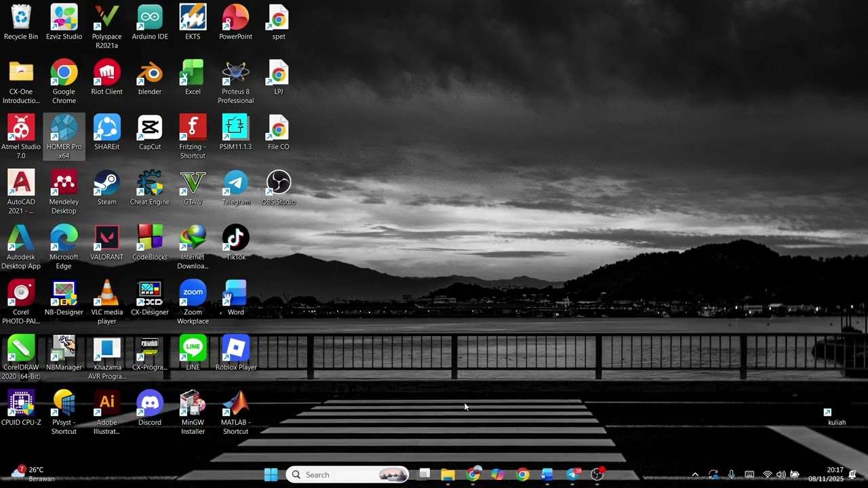Viewport: 868px width, 488px height.
Task: Open the Windows Start menu
Action: 271,474
